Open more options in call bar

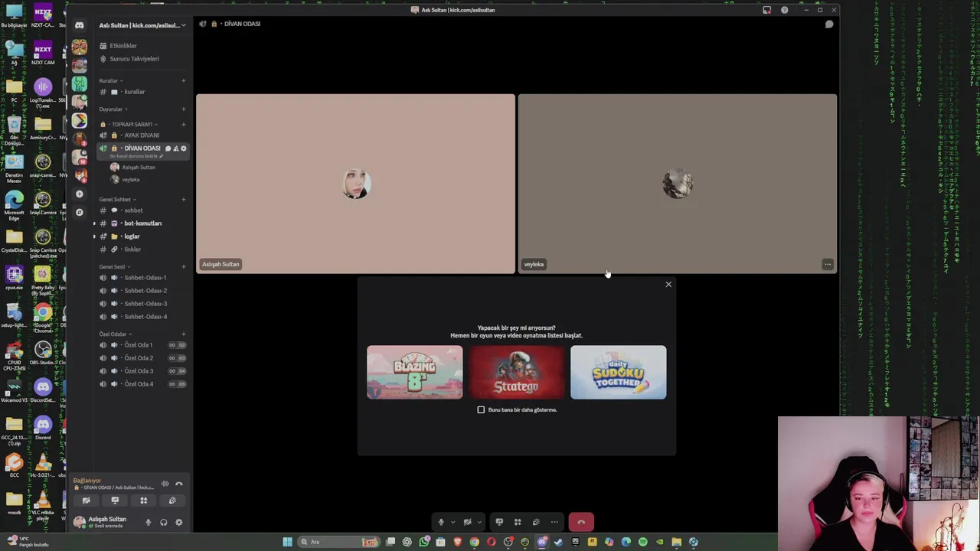click(x=554, y=522)
